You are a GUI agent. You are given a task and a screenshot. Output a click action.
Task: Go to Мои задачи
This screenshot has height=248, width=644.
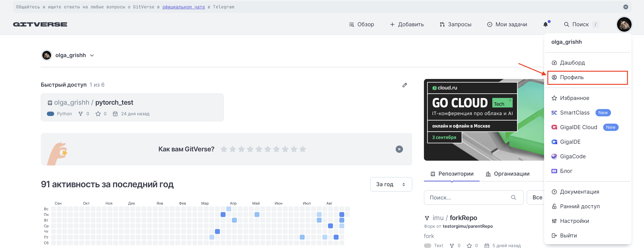(507, 24)
